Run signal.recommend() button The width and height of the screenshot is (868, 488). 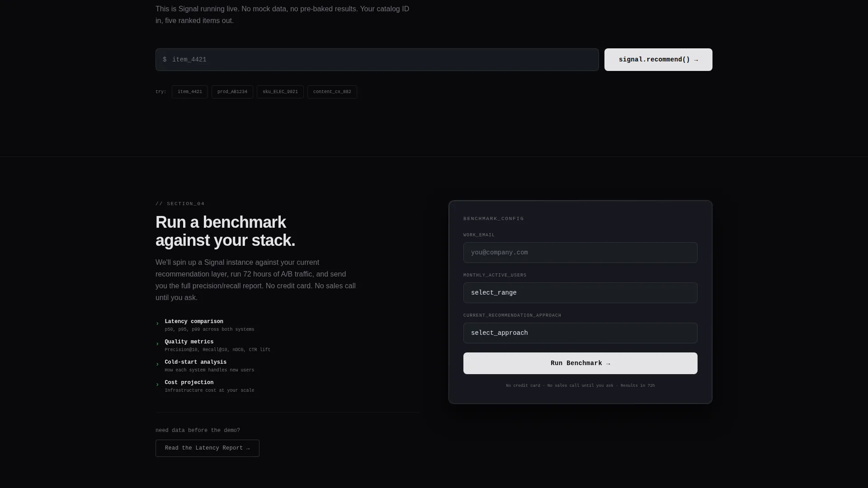pos(658,60)
